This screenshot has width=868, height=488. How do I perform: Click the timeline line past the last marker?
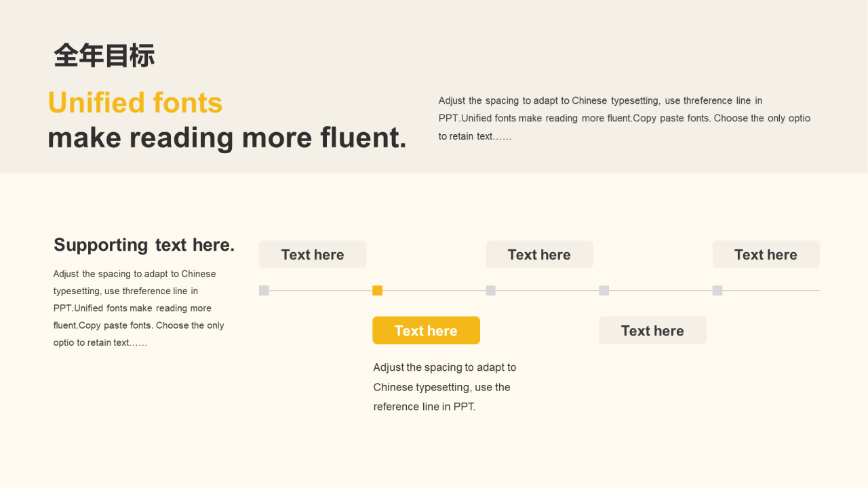click(x=772, y=291)
